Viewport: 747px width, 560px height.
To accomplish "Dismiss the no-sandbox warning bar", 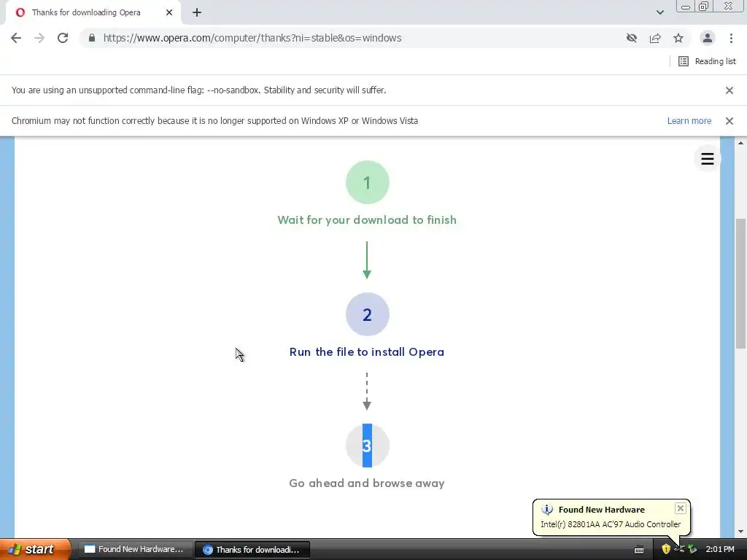I will (729, 90).
